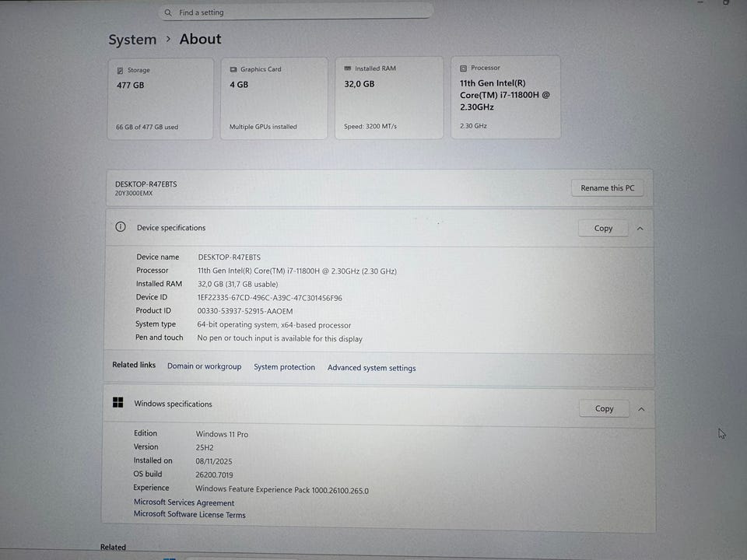Click the Device specifications info icon

(121, 227)
